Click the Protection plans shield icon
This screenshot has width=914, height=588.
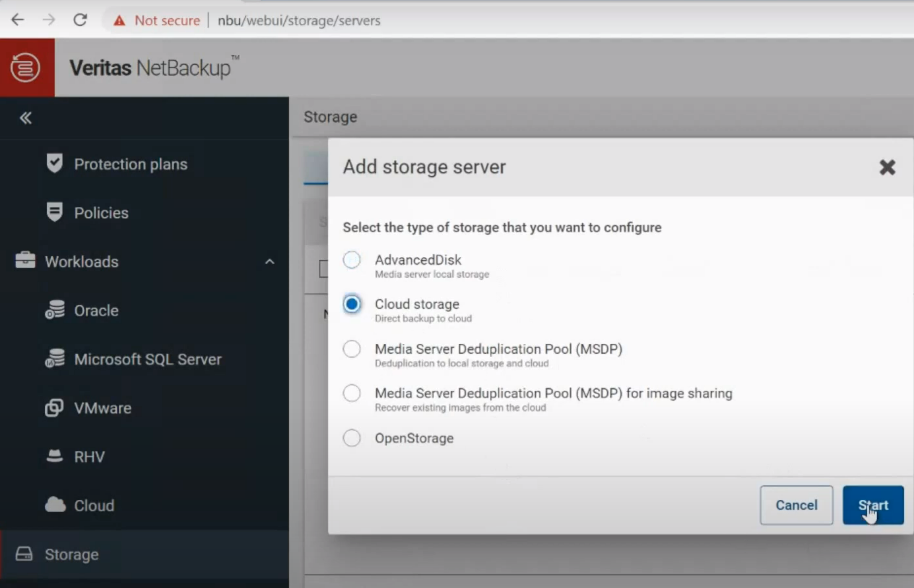[x=55, y=163]
